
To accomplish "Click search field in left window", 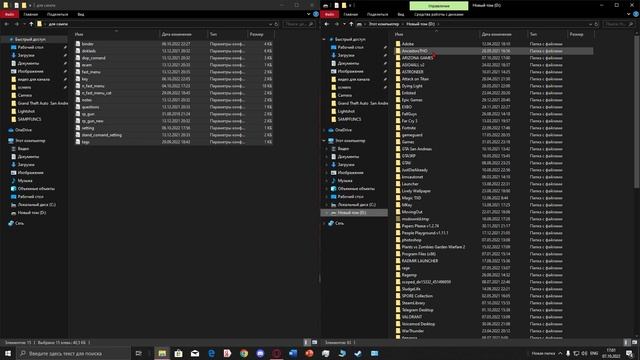I will click(x=299, y=24).
